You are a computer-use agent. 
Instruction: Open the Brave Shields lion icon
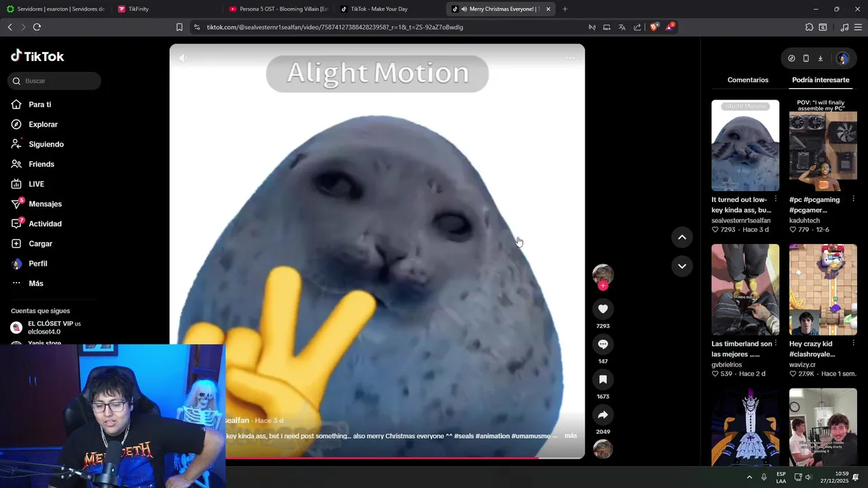point(654,27)
